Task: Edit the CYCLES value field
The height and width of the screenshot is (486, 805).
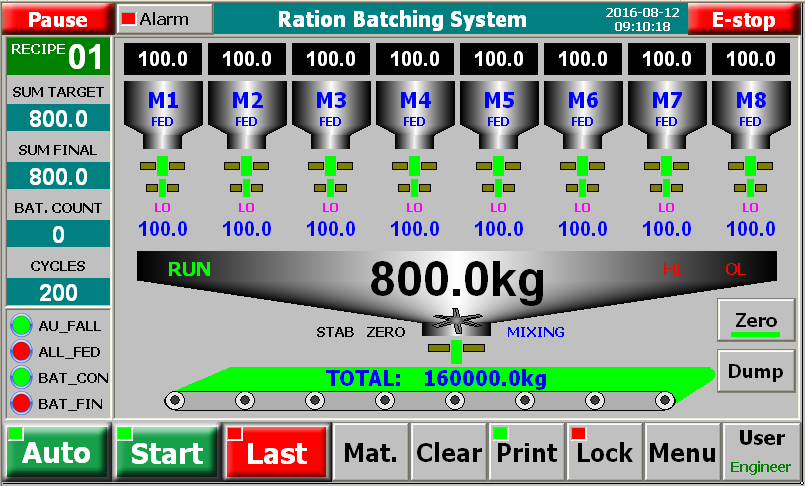Action: (58, 292)
